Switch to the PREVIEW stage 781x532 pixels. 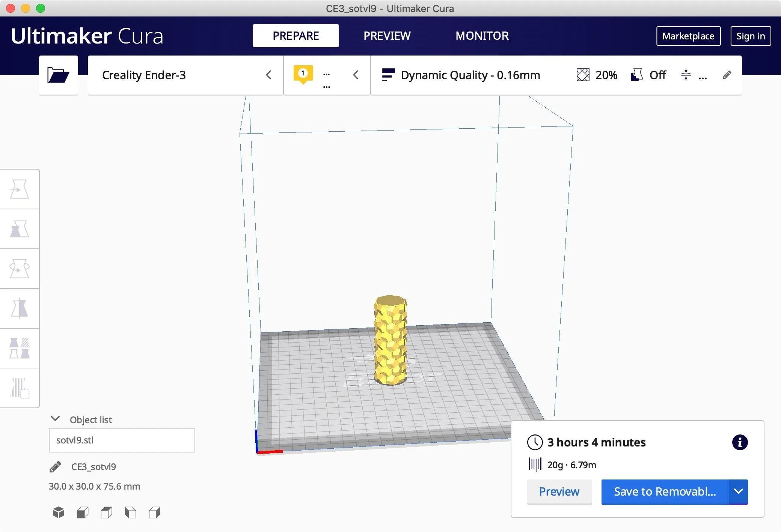[x=387, y=36]
